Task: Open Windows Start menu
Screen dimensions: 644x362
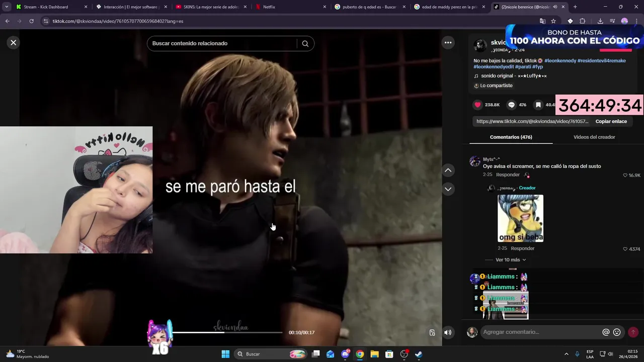Action: (225, 354)
